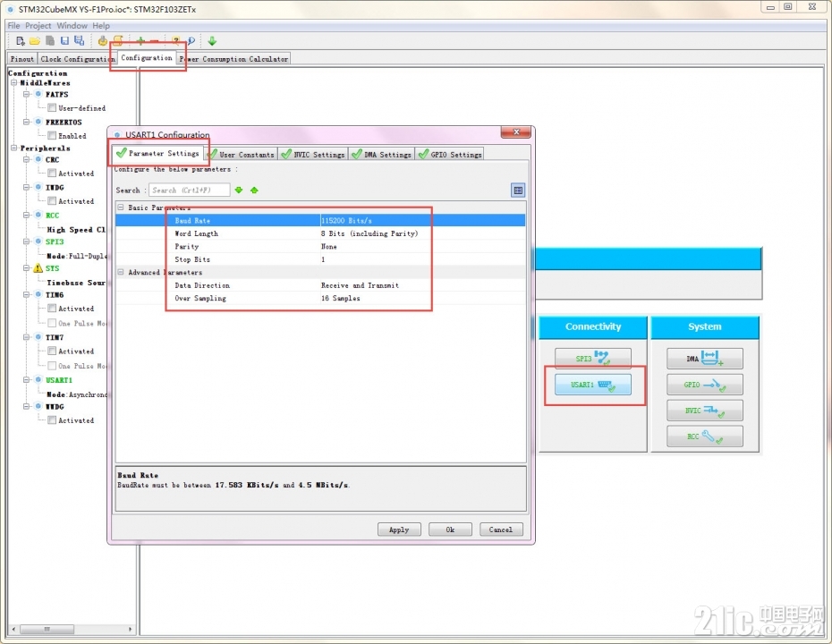Open the DMA Settings tab
The width and height of the screenshot is (832, 644).
381,155
